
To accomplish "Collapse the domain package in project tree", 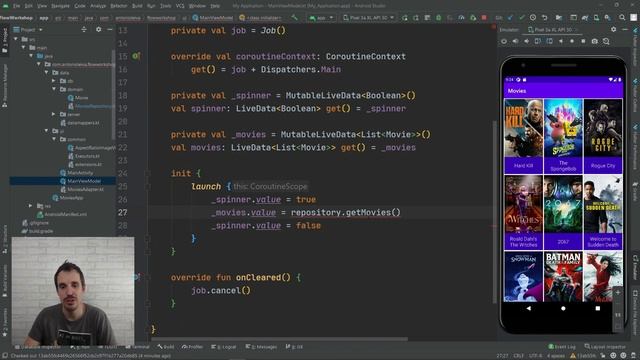I will point(53,89).
